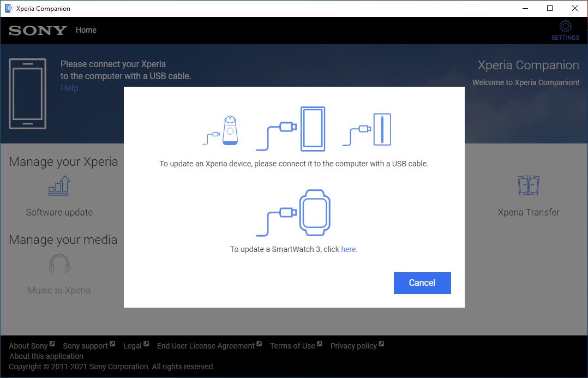Click the Welcome to Xperia Companion! text
The width and height of the screenshot is (588, 378).
(526, 82)
